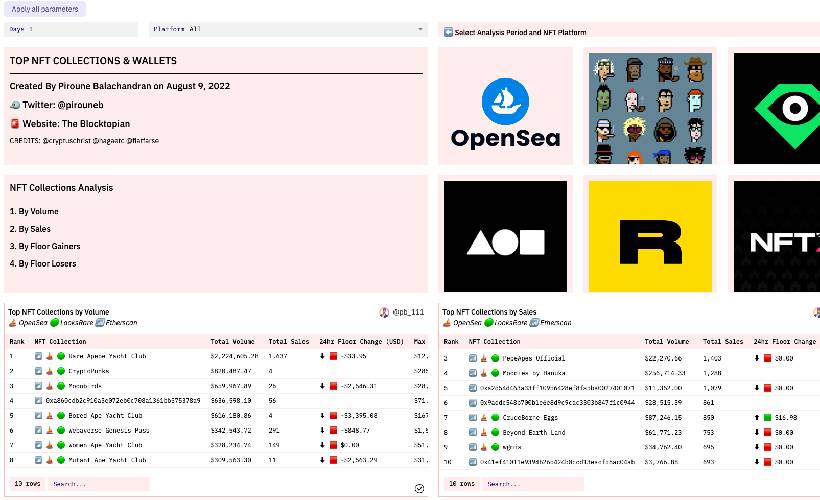The width and height of the screenshot is (820, 500).
Task: Click the Etherscan icon for PepeApes Official
Action: pyautogui.click(x=473, y=358)
